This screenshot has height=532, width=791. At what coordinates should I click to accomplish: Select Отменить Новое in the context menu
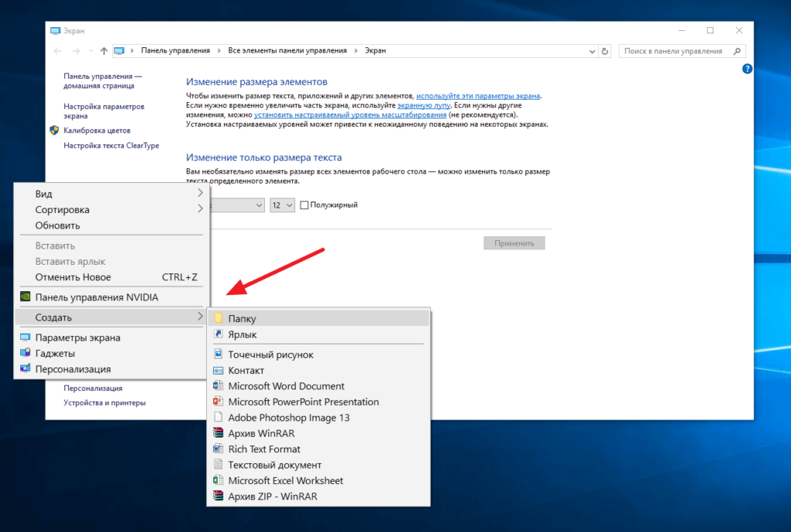coord(111,277)
